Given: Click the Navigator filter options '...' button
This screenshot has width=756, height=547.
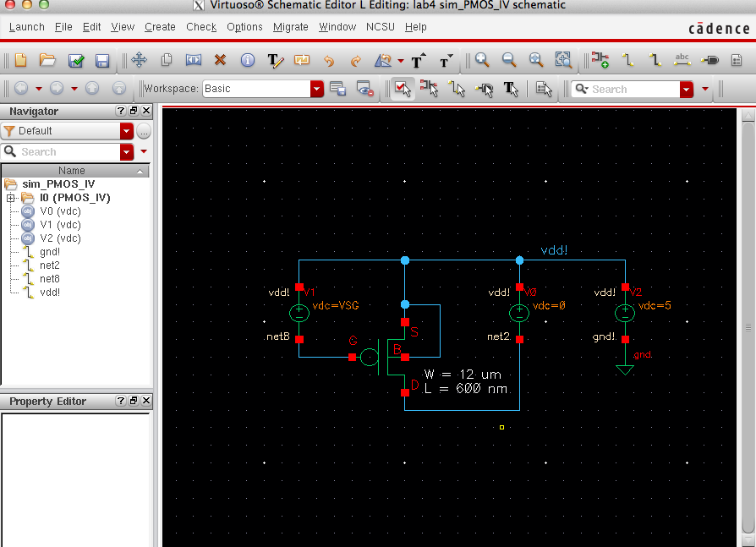Looking at the screenshot, I should (144, 131).
